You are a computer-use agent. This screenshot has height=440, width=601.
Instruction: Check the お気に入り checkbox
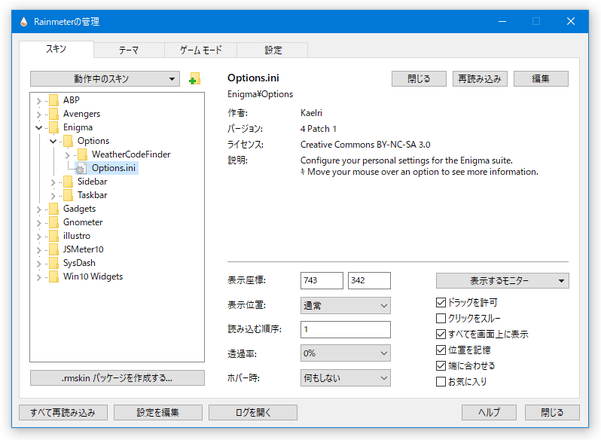pos(441,382)
